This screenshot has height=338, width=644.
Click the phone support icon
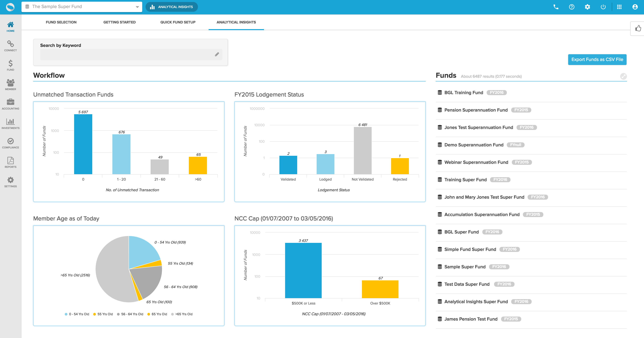pos(556,7)
